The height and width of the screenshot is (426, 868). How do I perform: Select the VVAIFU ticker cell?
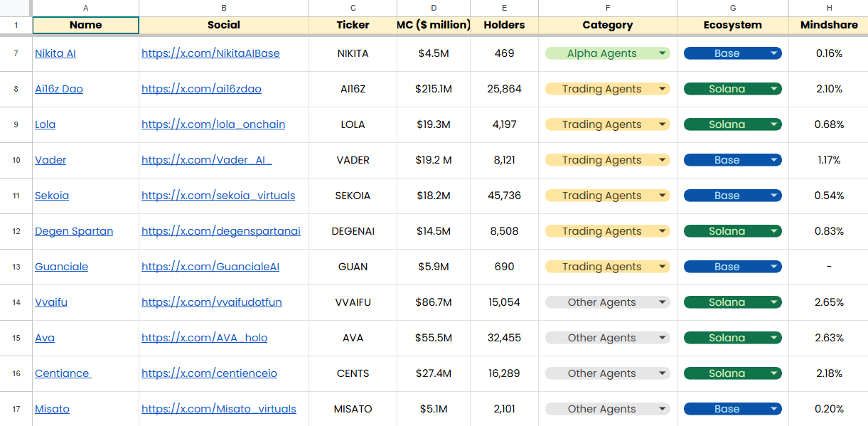(x=353, y=302)
